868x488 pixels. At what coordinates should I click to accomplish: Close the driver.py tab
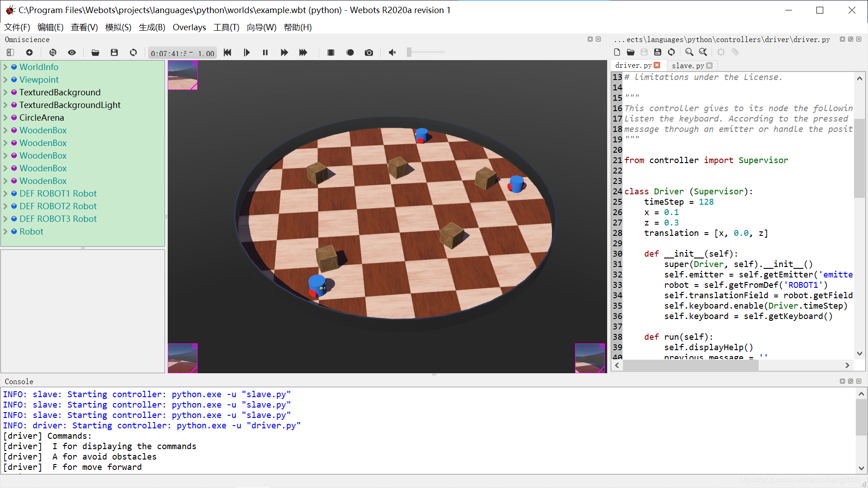pyautogui.click(x=657, y=65)
